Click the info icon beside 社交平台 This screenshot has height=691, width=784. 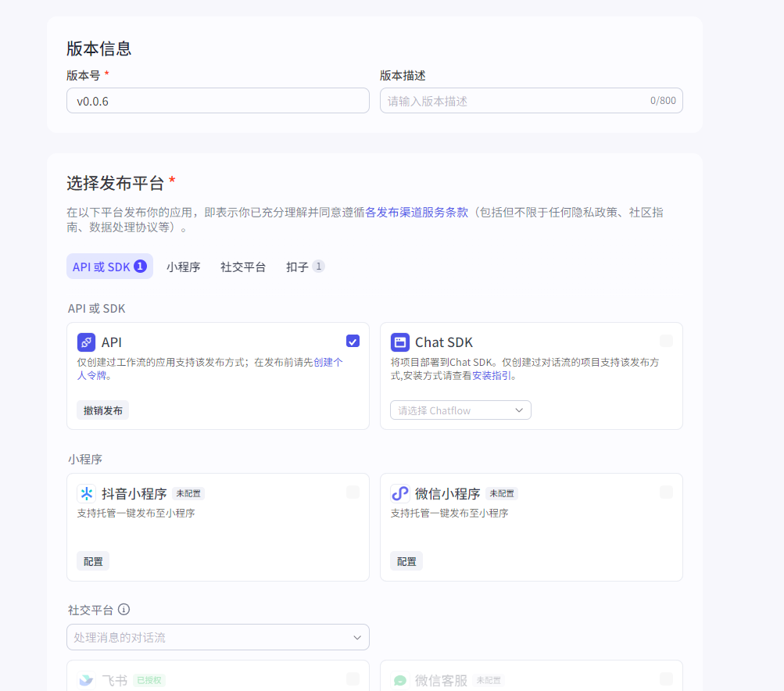pyautogui.click(x=124, y=610)
